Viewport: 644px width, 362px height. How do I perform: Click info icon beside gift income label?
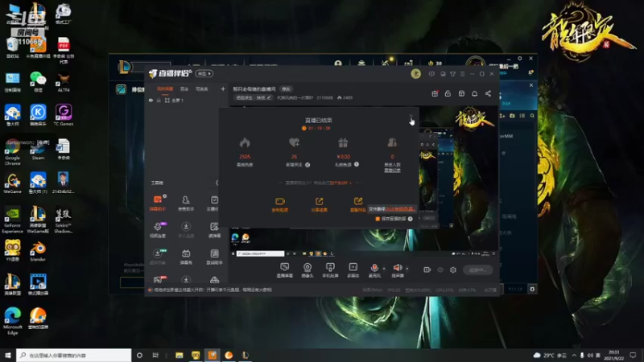click(x=357, y=164)
